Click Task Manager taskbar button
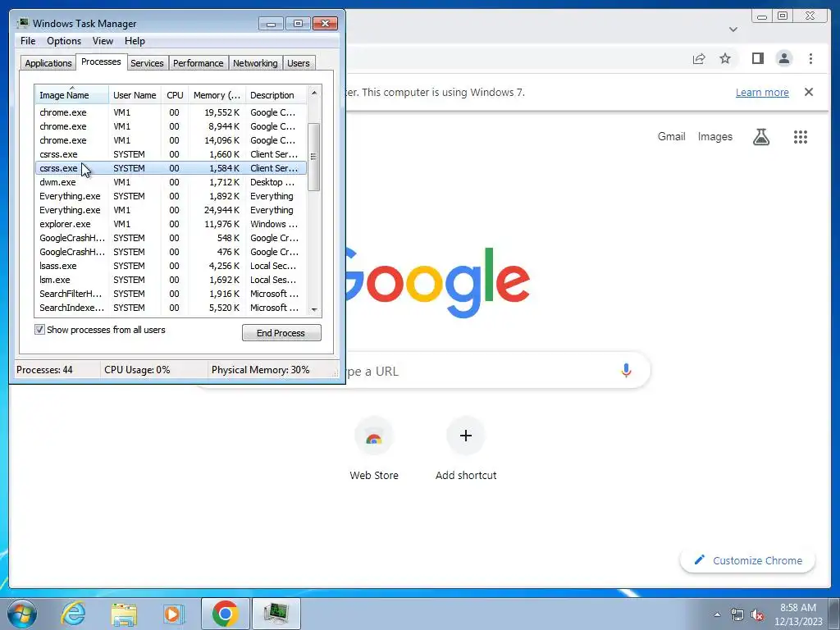This screenshot has width=840, height=630. [x=276, y=614]
